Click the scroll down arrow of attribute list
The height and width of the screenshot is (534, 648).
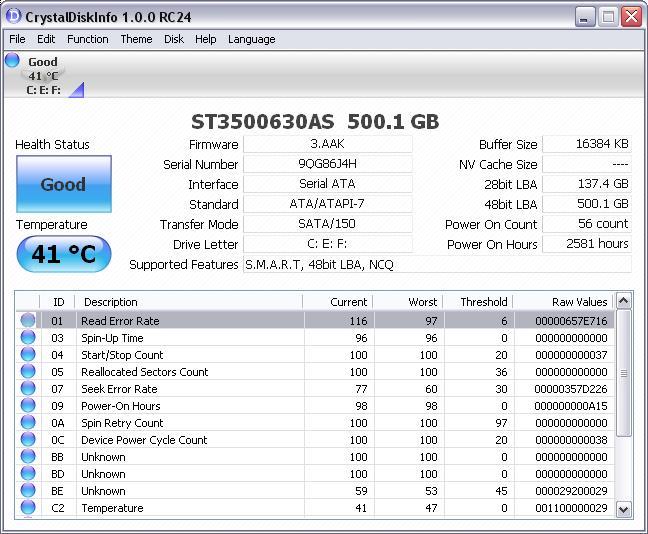tap(624, 509)
